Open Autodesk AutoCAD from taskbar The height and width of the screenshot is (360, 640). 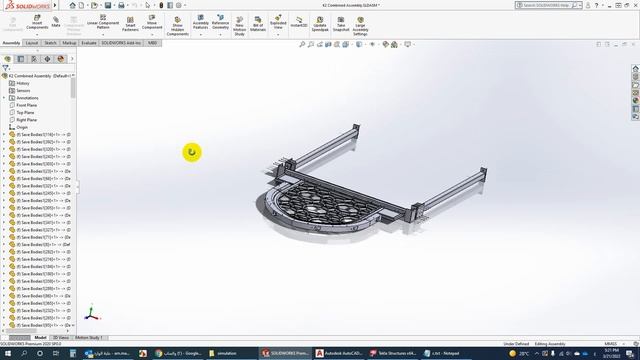click(x=339, y=353)
